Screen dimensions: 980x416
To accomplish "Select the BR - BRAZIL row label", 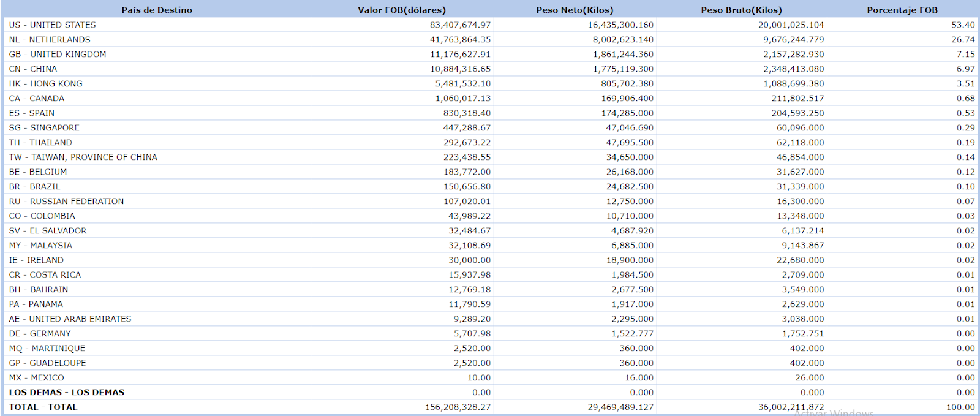I will [x=35, y=186].
